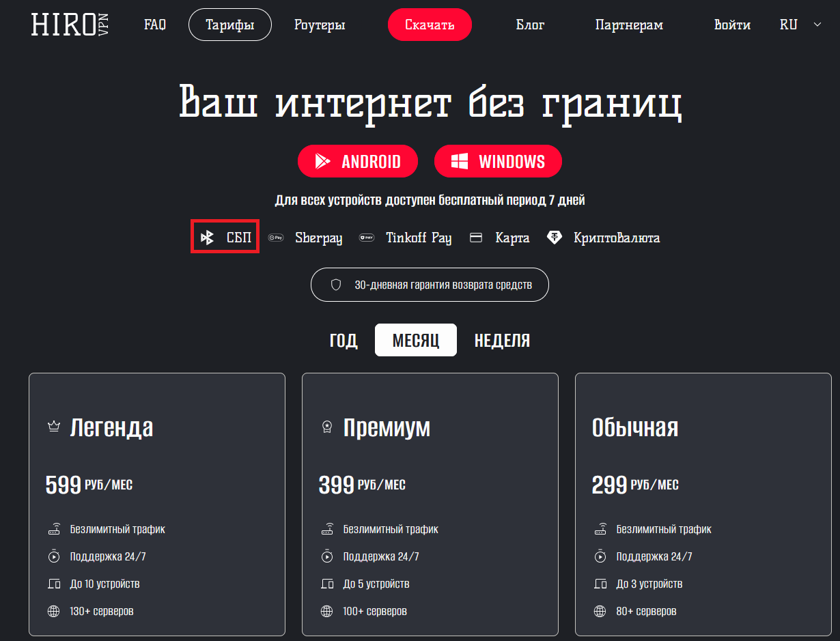The height and width of the screenshot is (641, 840).
Task: Click the Sberpay logo icon
Action: [x=276, y=238]
